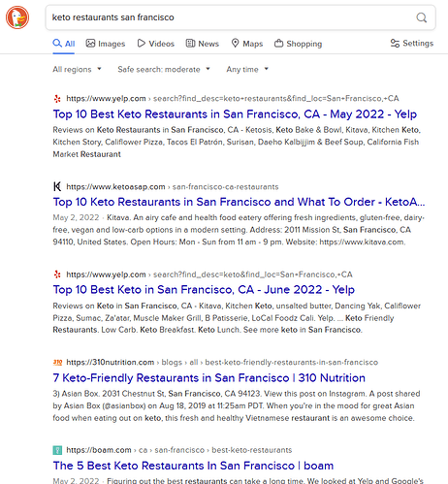
Task: Open the Safe search: moderate dropdown
Action: pyautogui.click(x=164, y=69)
